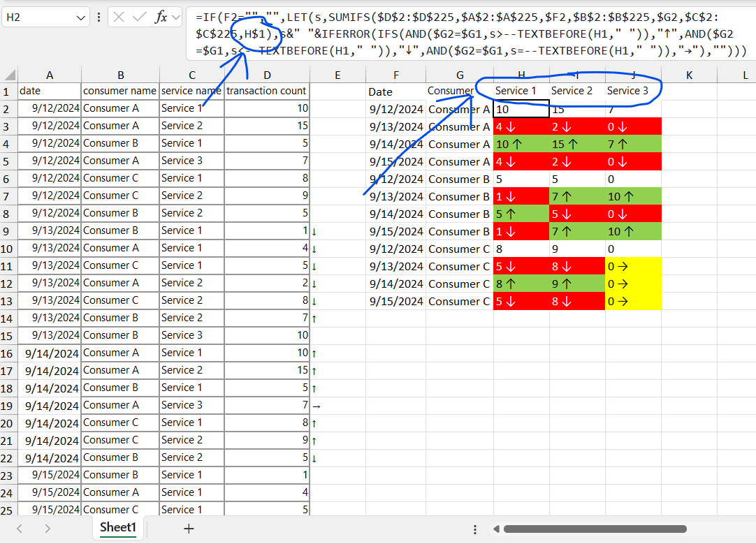Viewport: 756px width, 544px height.
Task: Open the Insert Function fx button
Action: [x=161, y=17]
